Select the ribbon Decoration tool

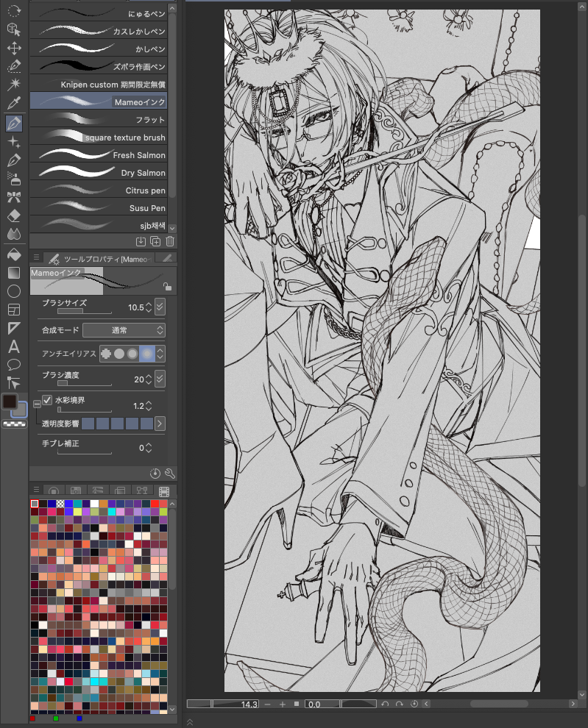tap(14, 197)
